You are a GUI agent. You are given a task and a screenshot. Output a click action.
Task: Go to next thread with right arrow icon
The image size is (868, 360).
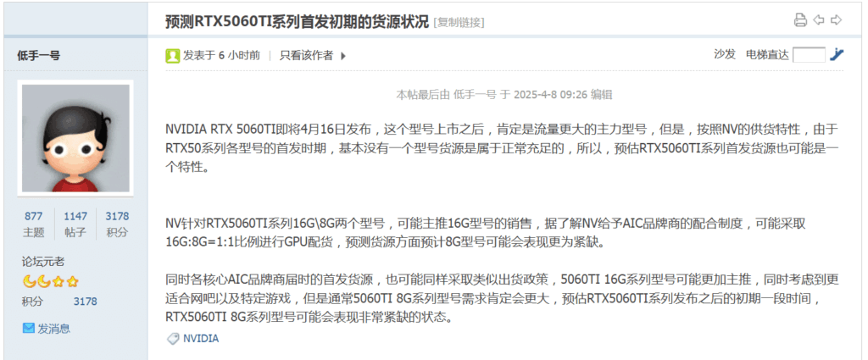click(x=837, y=20)
